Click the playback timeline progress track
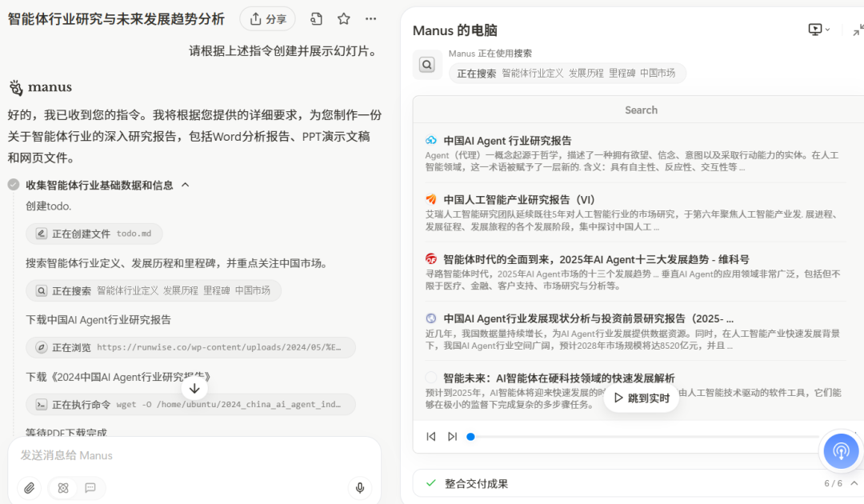 (645, 437)
